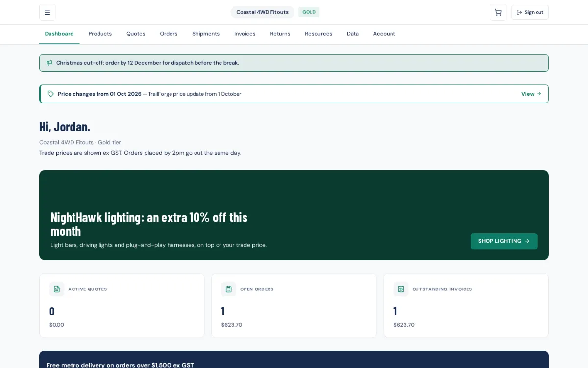The image size is (588, 368).
Task: Open the Shipments tab
Action: (x=206, y=34)
